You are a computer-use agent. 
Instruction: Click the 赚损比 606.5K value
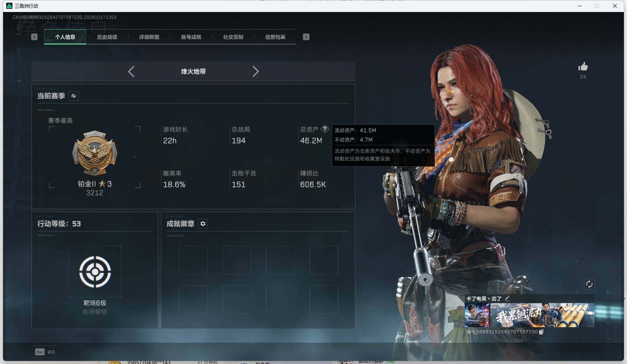pos(313,185)
